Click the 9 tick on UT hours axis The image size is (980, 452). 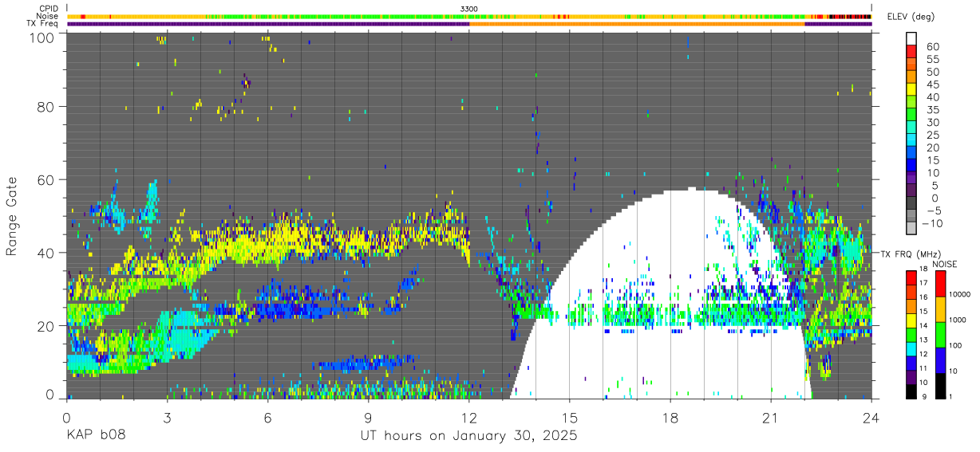(369, 418)
